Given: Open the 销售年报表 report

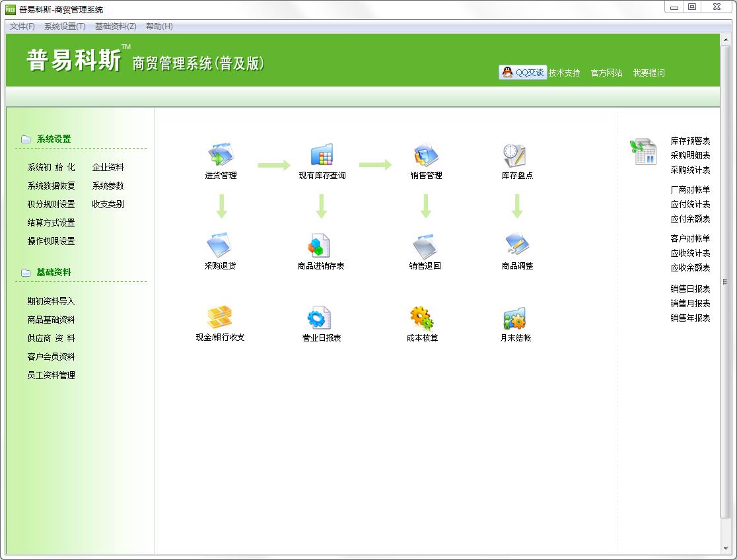Looking at the screenshot, I should click(690, 318).
